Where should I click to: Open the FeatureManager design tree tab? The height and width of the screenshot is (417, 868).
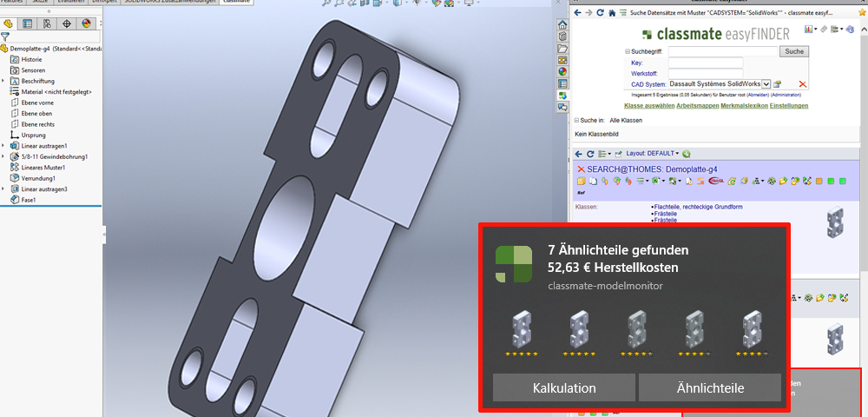pyautogui.click(x=8, y=23)
